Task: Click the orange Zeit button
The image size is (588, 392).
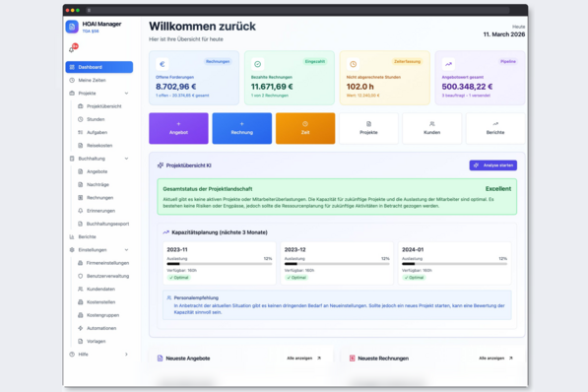Action: pyautogui.click(x=305, y=128)
